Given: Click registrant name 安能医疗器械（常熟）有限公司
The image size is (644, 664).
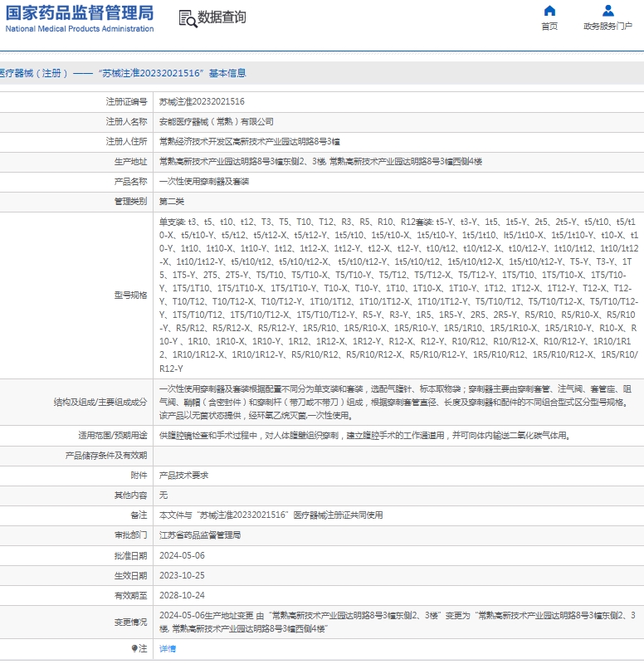Looking at the screenshot, I should tap(217, 121).
